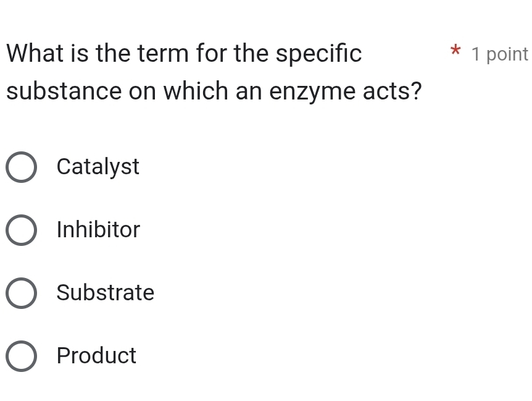Select the answer circle beside Substrate
Image resolution: width=532 pixels, height=401 pixels.
21,293
